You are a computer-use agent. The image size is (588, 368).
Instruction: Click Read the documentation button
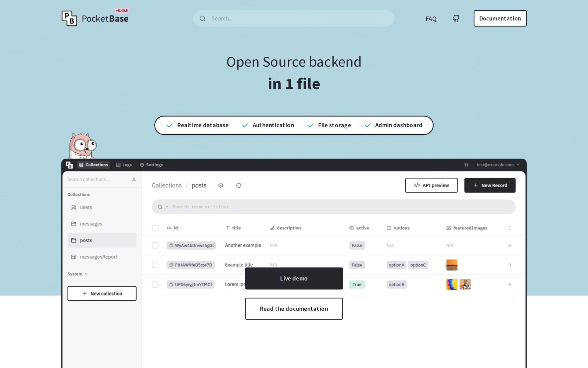point(294,309)
